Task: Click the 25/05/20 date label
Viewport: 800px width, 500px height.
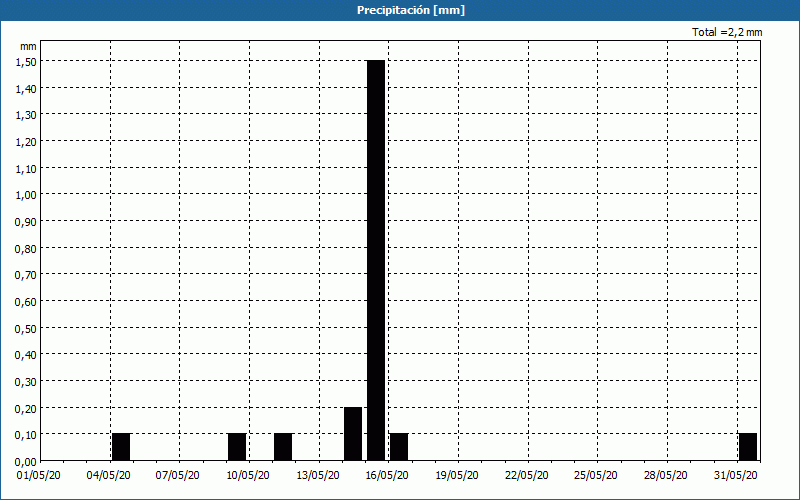Action: pyautogui.click(x=596, y=475)
